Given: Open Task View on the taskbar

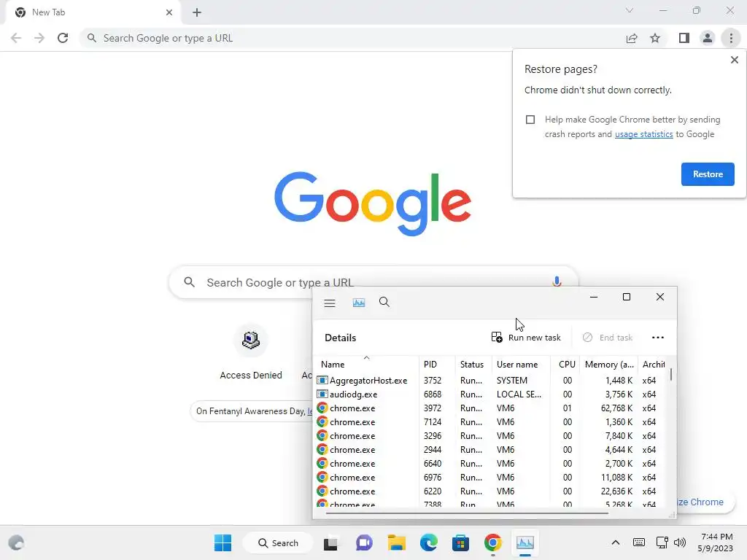Looking at the screenshot, I should pyautogui.click(x=330, y=542).
